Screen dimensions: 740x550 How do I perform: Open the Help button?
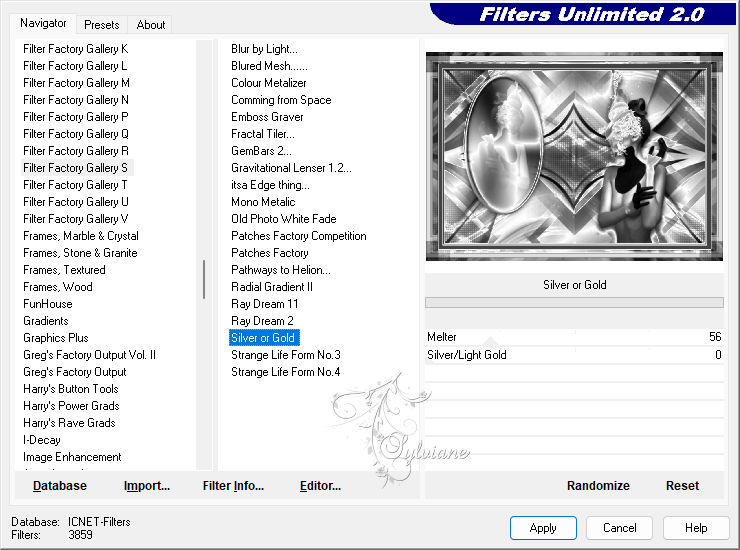[696, 527]
